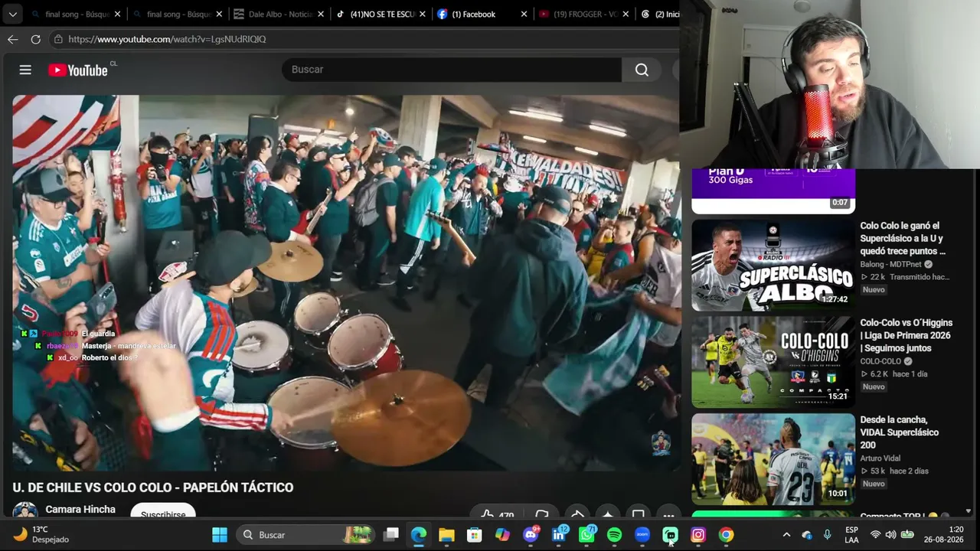Screen dimensions: 980x551
Task: Open Spotify from the taskbar
Action: (x=614, y=535)
